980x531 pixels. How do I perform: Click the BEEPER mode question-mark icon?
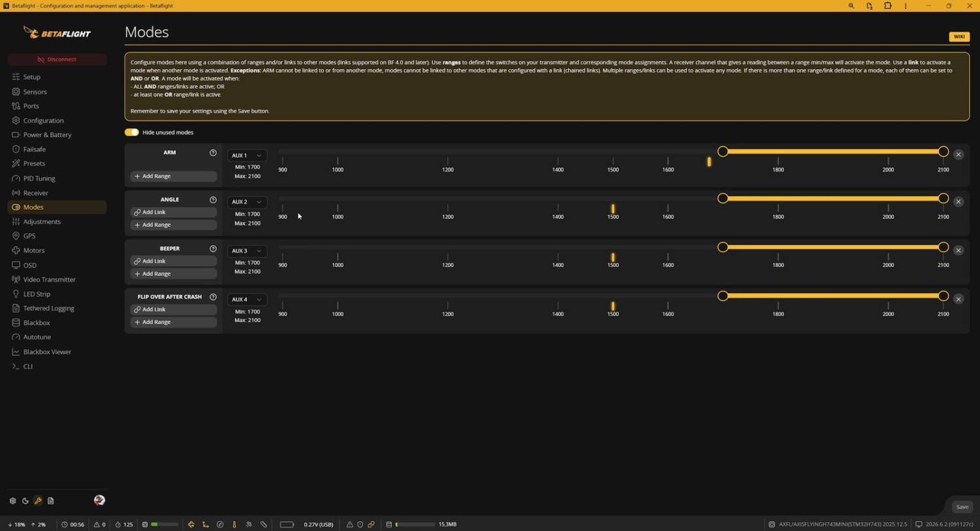coord(213,249)
